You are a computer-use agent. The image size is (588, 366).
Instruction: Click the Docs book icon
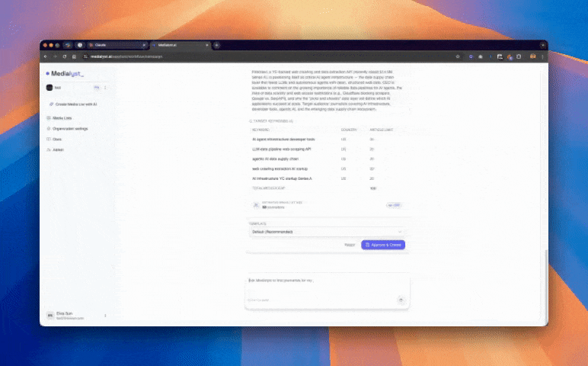49,139
